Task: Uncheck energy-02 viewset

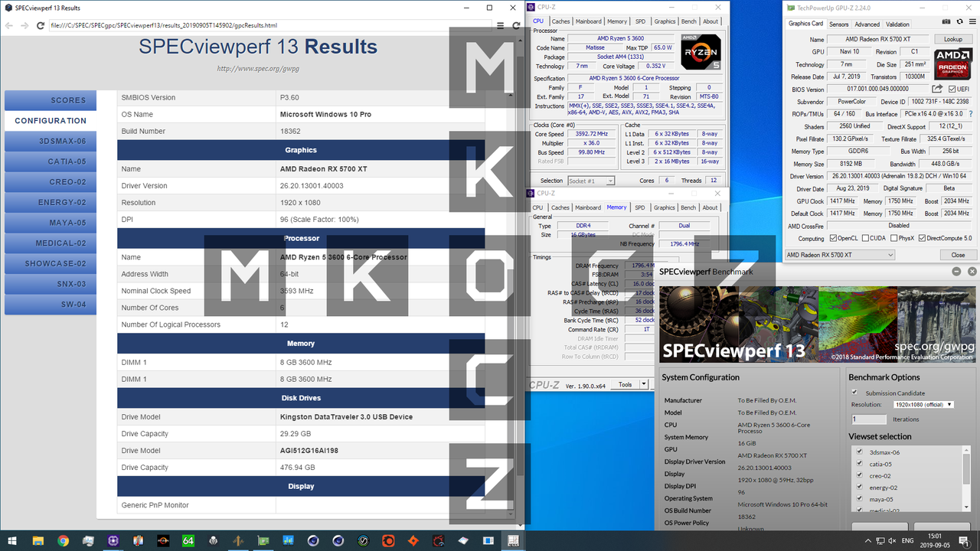Action: [861, 487]
